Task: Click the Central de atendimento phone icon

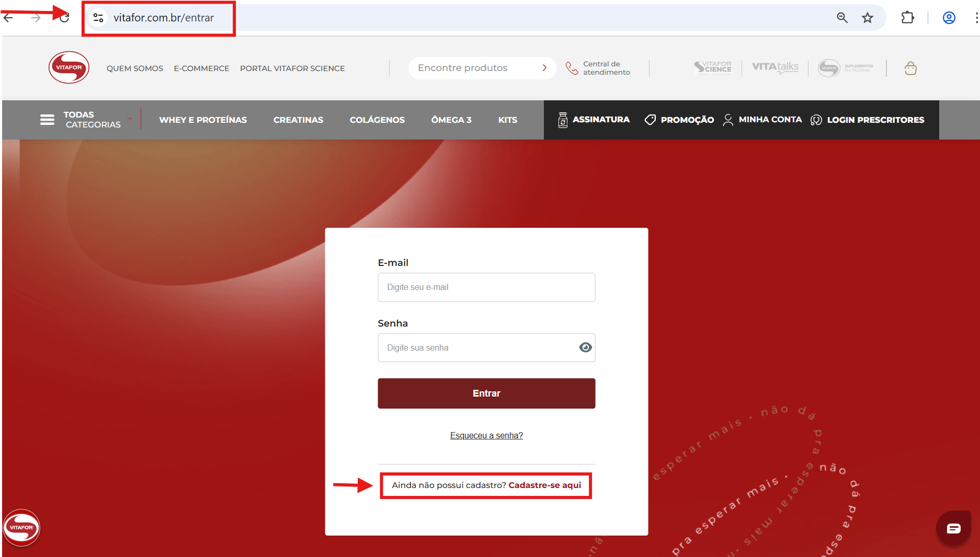Action: coord(572,68)
